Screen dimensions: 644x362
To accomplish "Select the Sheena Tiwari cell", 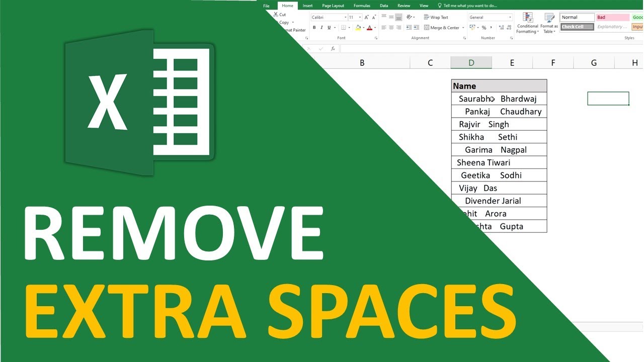I will tap(499, 162).
